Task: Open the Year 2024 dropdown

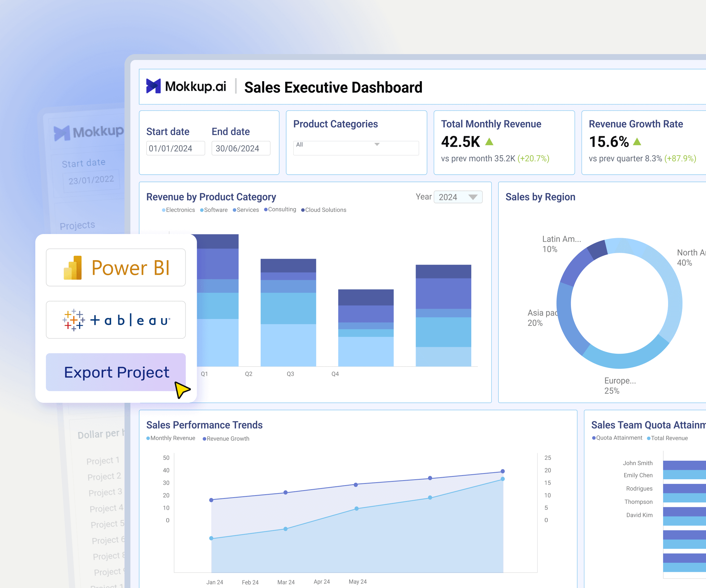Action: click(458, 197)
